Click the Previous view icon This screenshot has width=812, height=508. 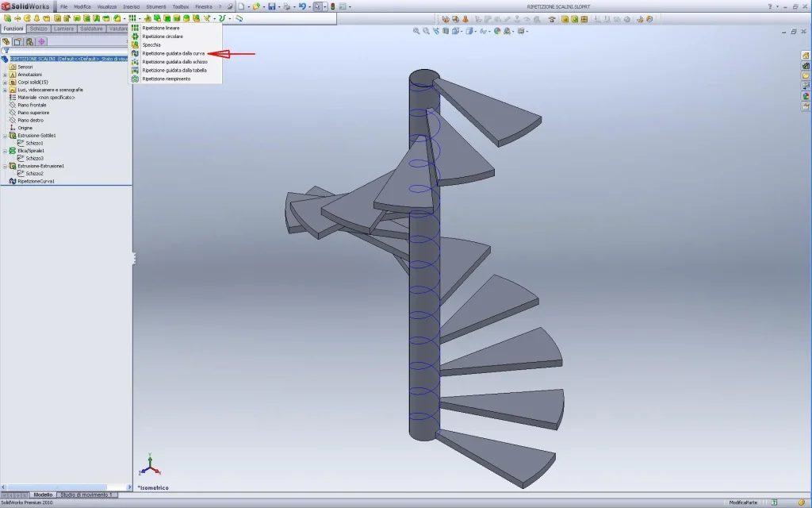pos(436,31)
